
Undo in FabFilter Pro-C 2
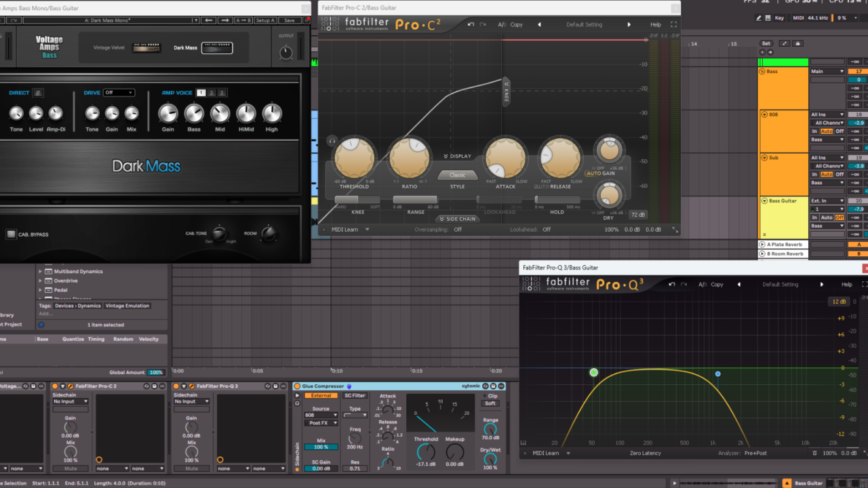(471, 24)
